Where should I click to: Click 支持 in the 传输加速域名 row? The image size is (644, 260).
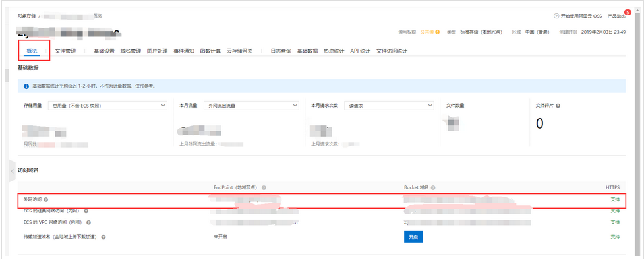[x=615, y=237]
